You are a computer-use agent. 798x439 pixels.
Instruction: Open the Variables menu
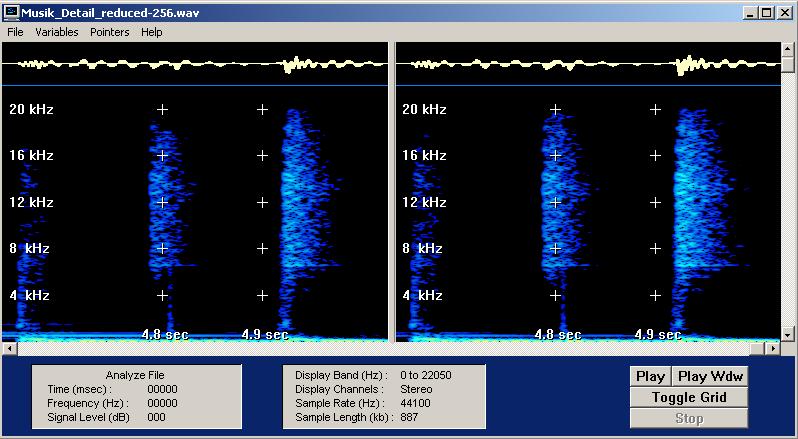pyautogui.click(x=57, y=32)
